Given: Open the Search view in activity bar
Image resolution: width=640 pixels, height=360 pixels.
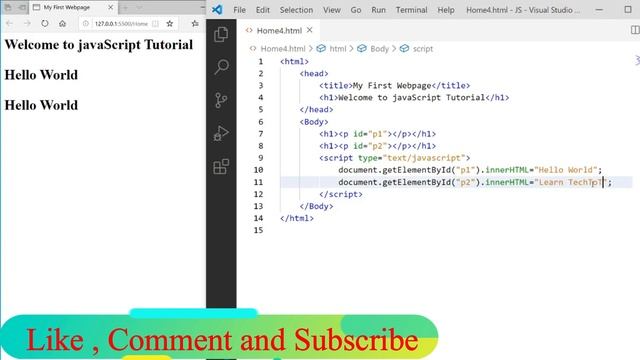Looking at the screenshot, I should click(221, 67).
